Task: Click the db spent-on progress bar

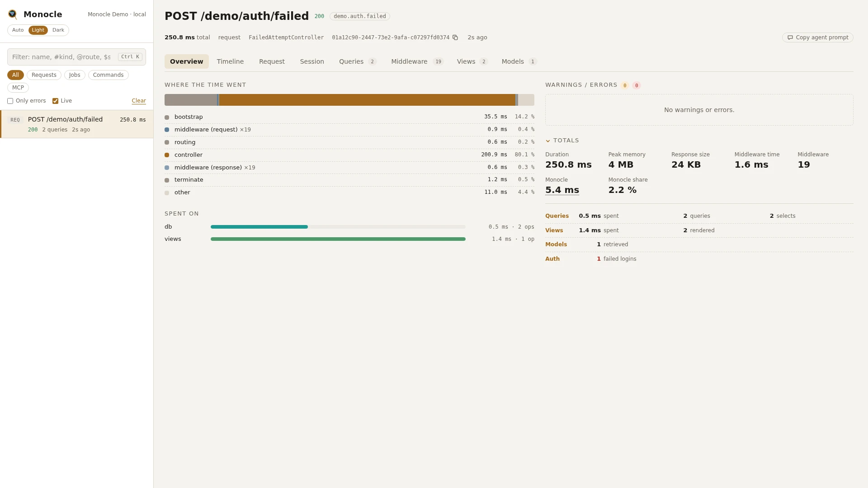Action: pyautogui.click(x=338, y=227)
